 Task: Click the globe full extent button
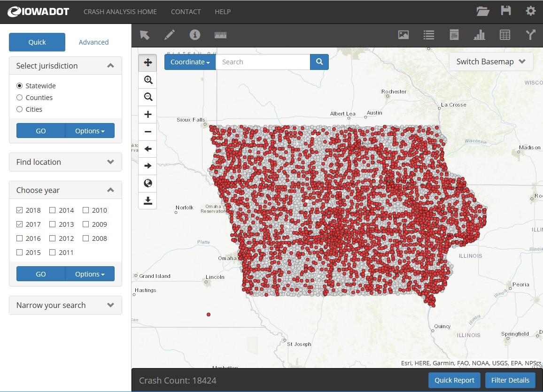148,183
